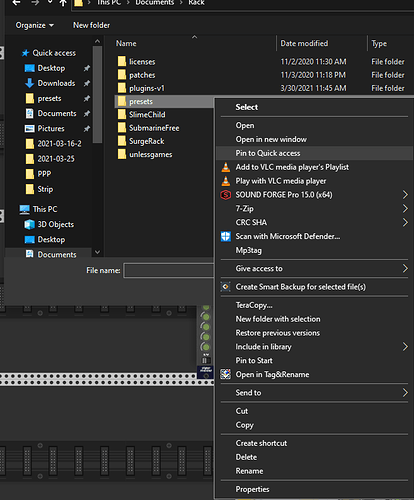Click the Downloads arrow icon in sidebar
This screenshot has width=414, height=500.
tap(30, 83)
